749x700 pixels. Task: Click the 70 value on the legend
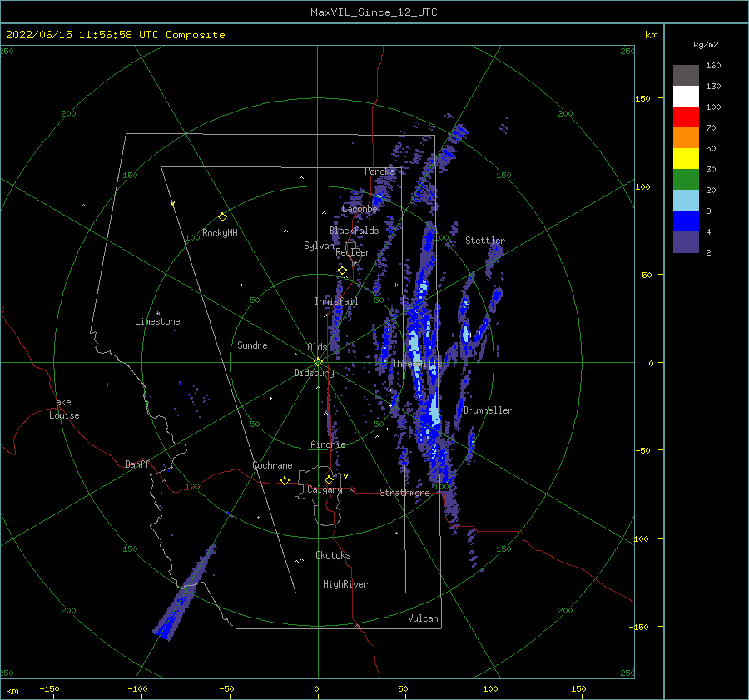[711, 128]
